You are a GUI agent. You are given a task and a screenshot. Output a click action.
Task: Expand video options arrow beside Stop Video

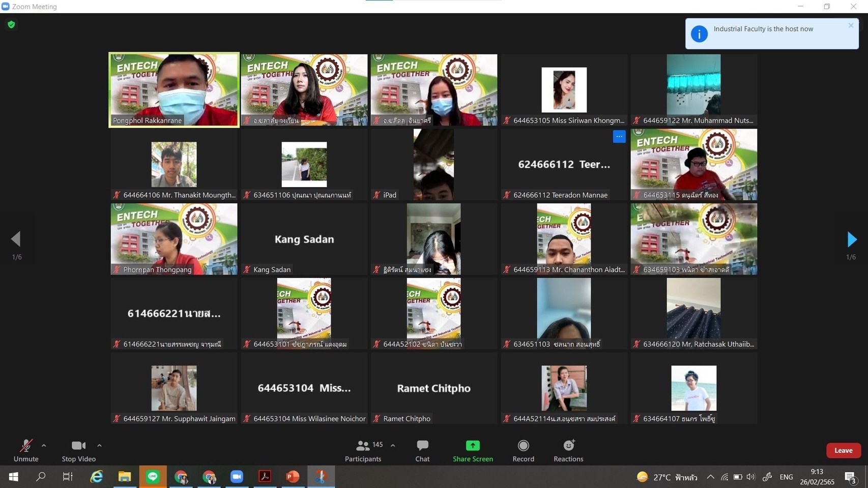(99, 445)
